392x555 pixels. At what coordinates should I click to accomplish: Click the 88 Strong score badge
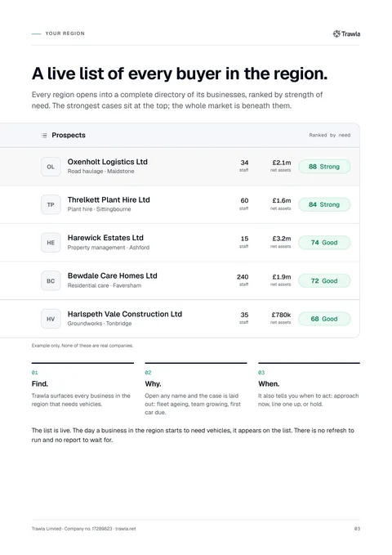324,167
